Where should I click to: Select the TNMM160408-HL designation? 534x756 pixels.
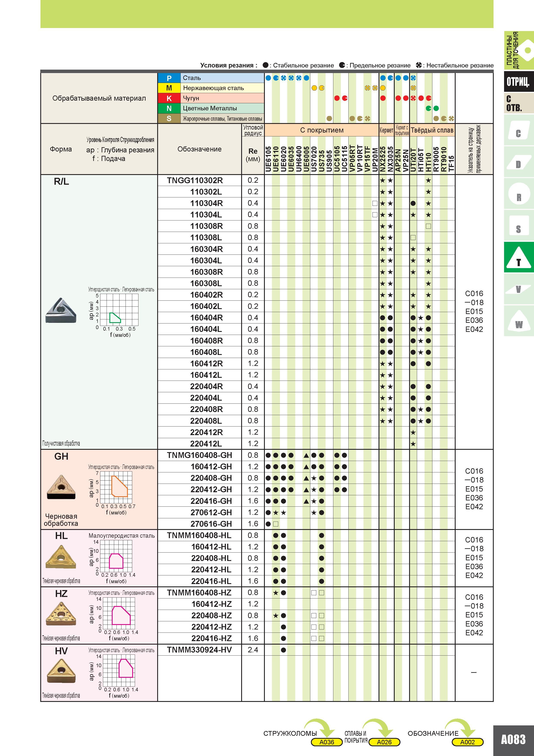point(199,535)
